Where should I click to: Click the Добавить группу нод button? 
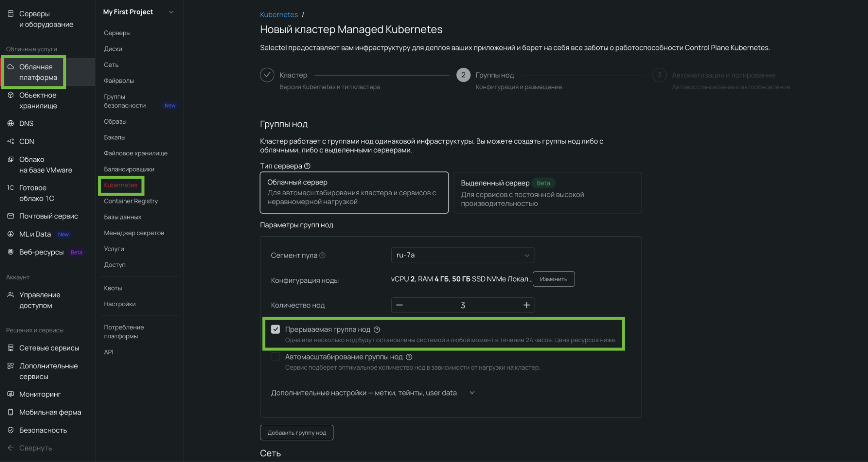(x=297, y=432)
